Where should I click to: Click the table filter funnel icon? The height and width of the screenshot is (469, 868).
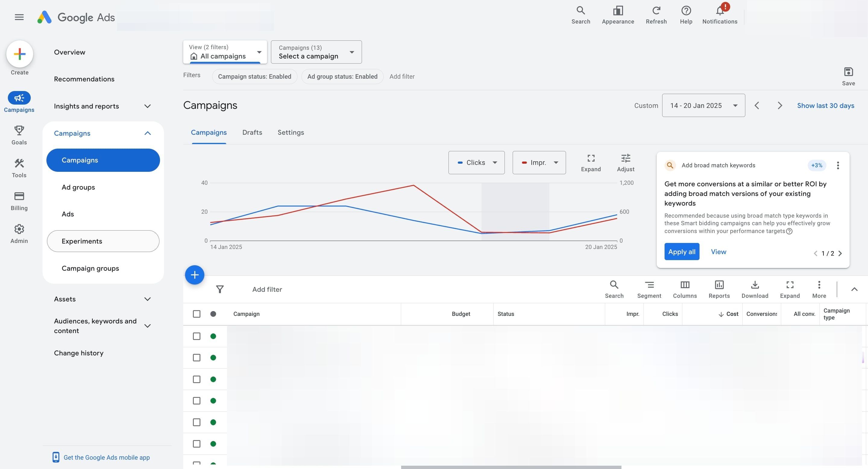pyautogui.click(x=220, y=289)
